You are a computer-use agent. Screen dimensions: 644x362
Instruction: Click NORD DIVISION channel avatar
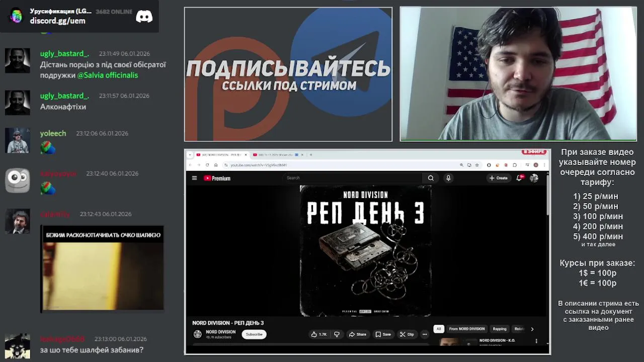click(x=198, y=334)
